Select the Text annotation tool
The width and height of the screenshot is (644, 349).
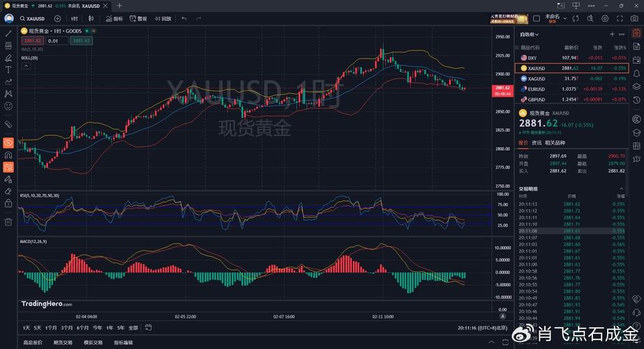[8, 69]
